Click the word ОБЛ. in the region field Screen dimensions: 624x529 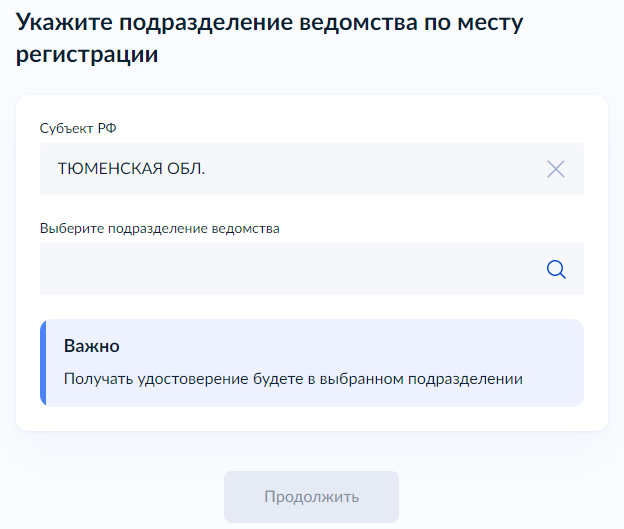187,169
